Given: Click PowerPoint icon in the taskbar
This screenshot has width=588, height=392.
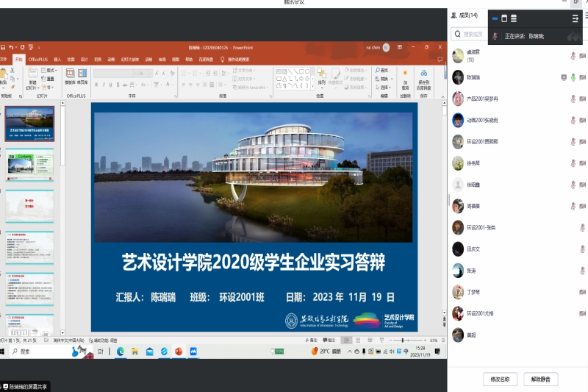Looking at the screenshot, I should pos(178,352).
